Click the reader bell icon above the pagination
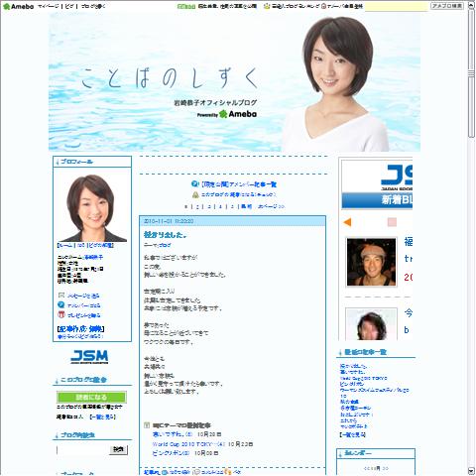The image size is (476, 476). coord(195,195)
